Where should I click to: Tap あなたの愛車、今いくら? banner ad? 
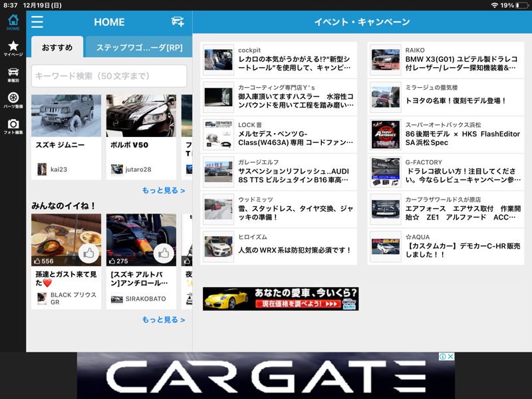(281, 299)
